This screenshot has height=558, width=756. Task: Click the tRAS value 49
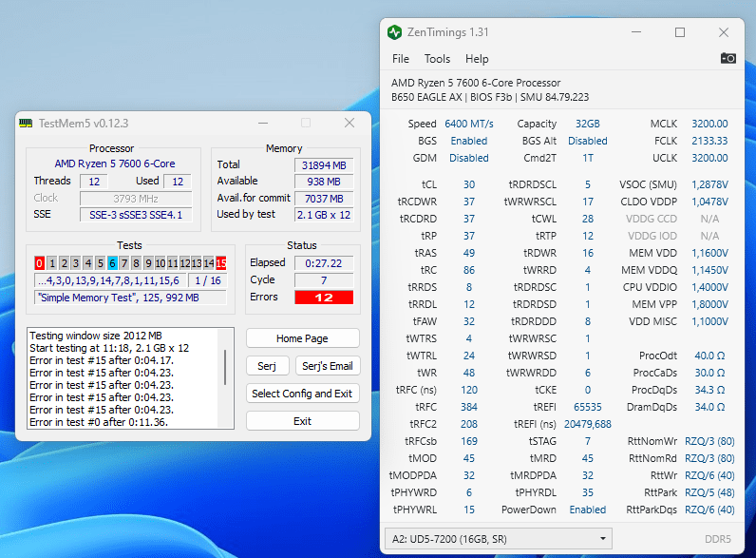[x=469, y=253]
